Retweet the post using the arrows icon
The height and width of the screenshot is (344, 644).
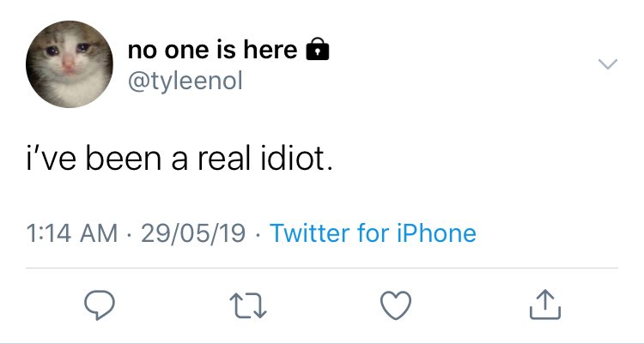[x=248, y=305]
